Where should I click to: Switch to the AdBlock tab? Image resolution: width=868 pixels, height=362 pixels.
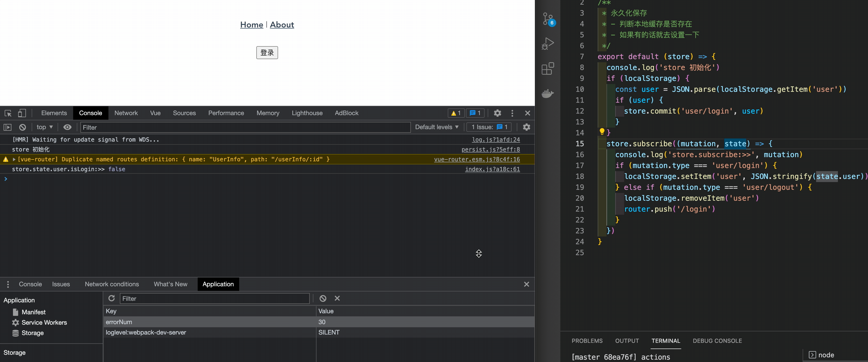point(346,113)
